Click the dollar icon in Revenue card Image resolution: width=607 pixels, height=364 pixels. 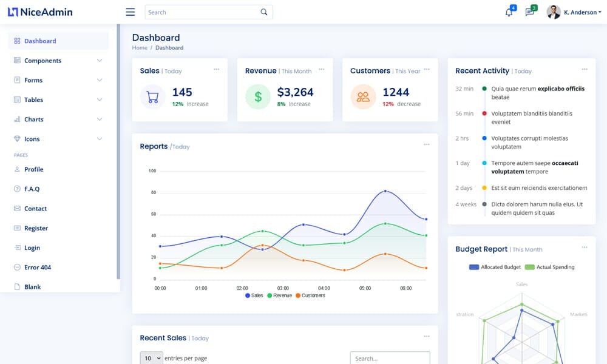(x=257, y=96)
